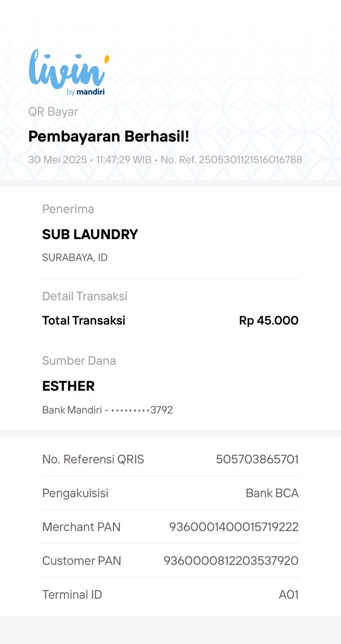
Task: Click the Customer PAN number
Action: (231, 560)
